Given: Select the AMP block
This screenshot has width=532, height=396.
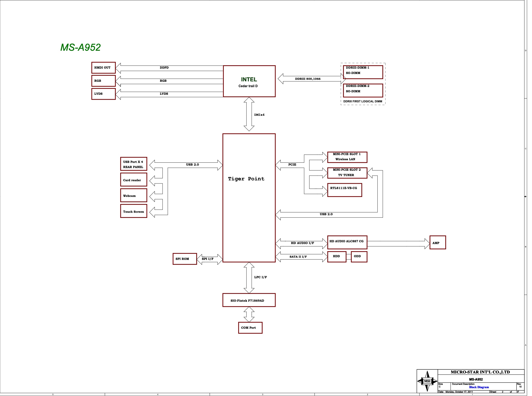Looking at the screenshot, I should [x=438, y=243].
